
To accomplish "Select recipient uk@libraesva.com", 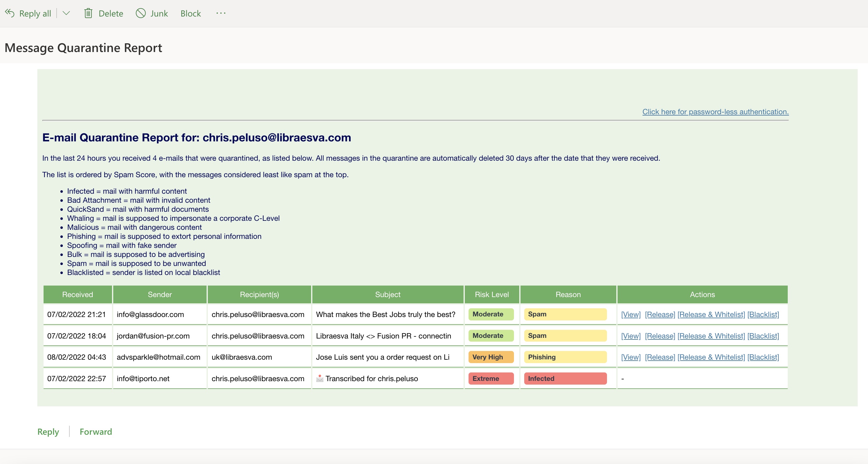I will pos(242,357).
